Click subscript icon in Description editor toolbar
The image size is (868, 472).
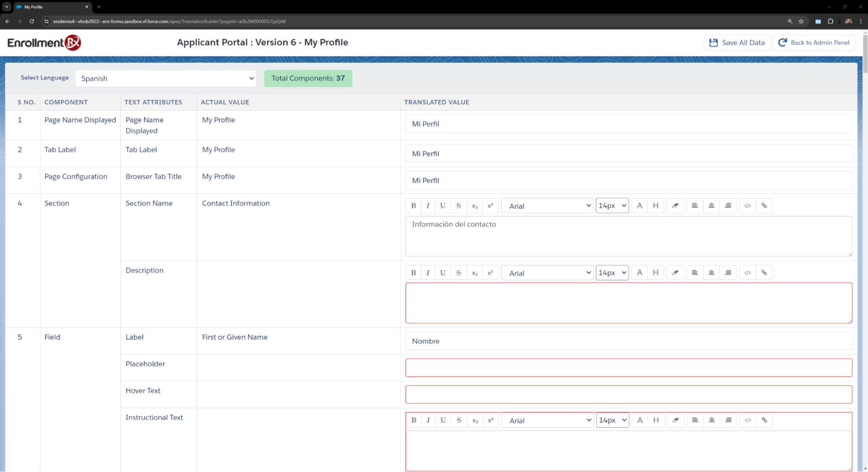coord(475,273)
